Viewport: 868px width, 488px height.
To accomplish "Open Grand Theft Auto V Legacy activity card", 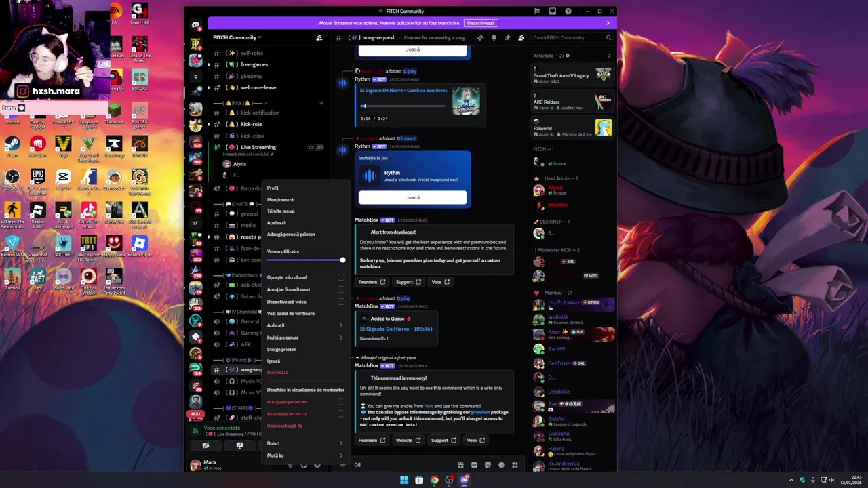I will tap(572, 75).
